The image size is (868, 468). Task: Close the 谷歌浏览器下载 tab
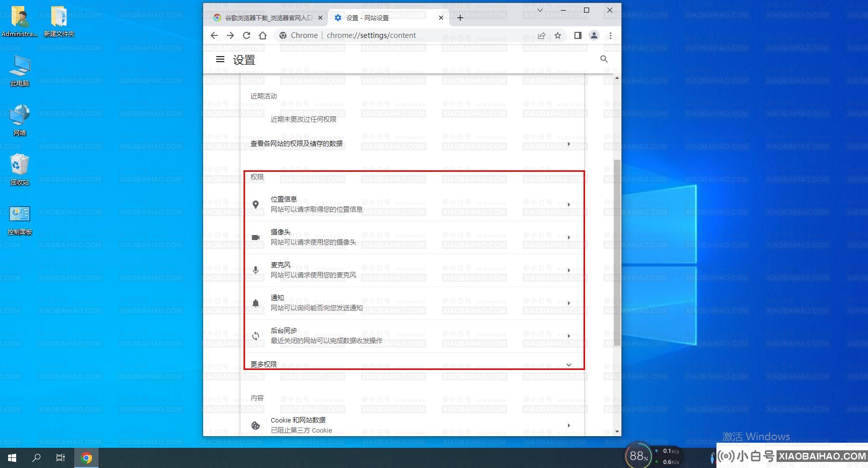tap(320, 18)
